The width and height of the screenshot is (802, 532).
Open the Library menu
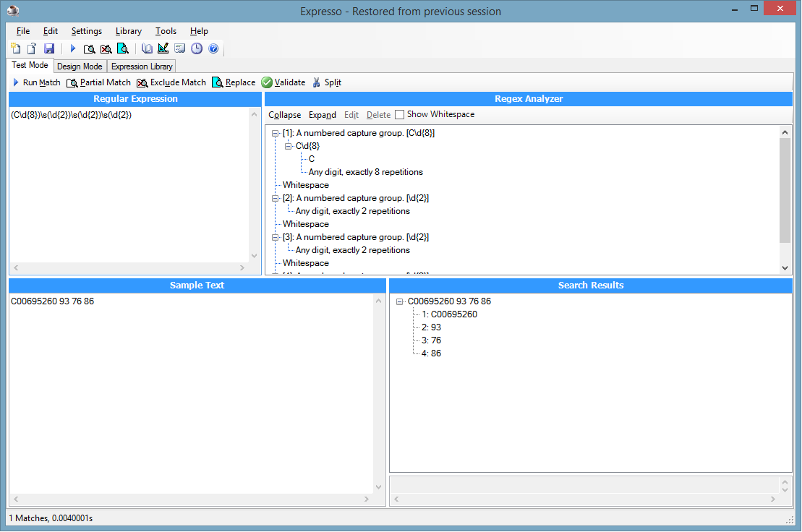[x=129, y=31]
